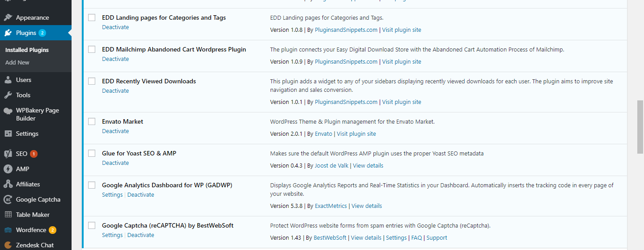
Task: Click the AMP lightning bolt icon
Action: (8, 169)
